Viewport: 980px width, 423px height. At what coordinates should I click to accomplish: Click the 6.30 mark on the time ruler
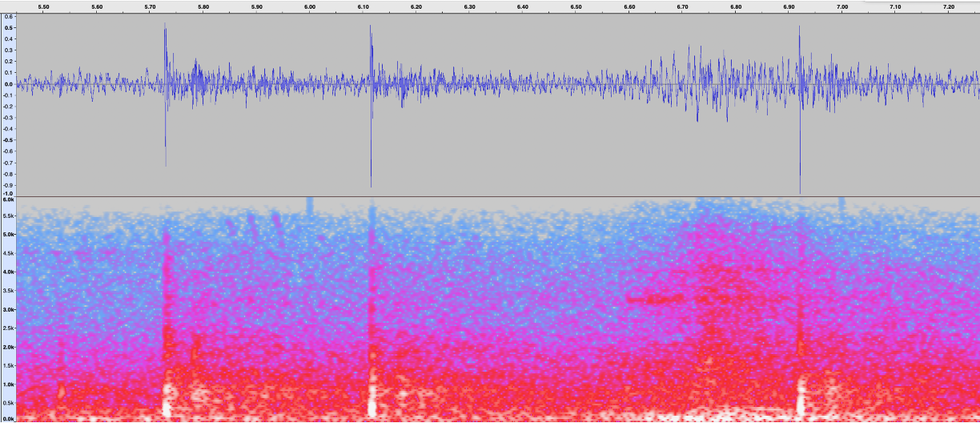pos(469,6)
